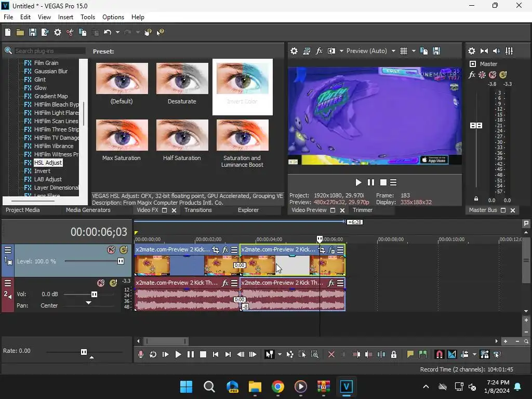Open the Explorer tab
532x399 pixels.
pyautogui.click(x=248, y=210)
